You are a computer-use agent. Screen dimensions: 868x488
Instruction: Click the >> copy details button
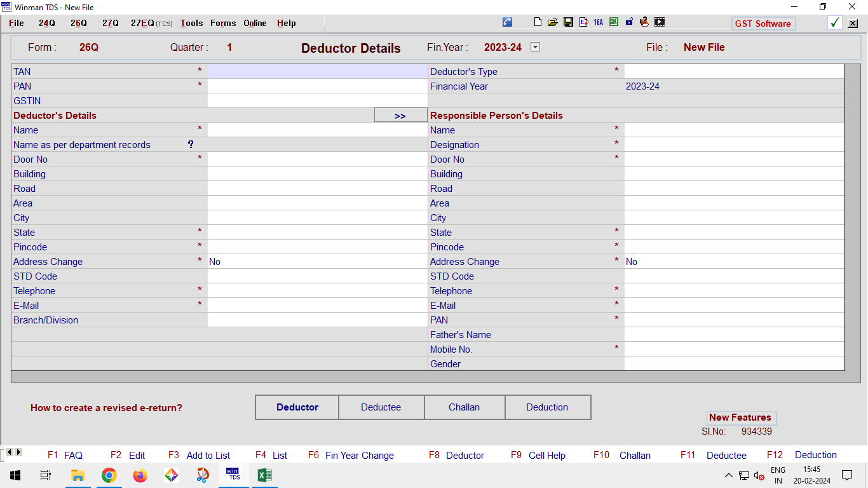tap(400, 116)
